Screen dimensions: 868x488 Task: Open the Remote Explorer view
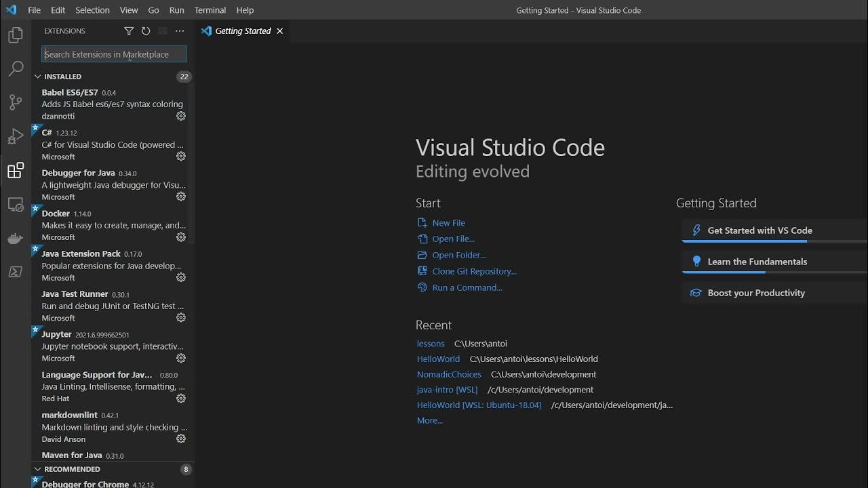[x=16, y=204]
